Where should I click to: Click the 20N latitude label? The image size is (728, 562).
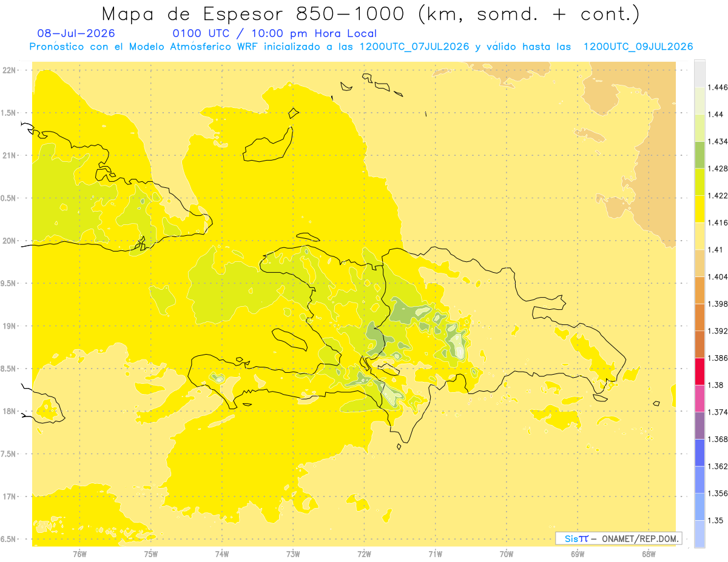(10, 241)
